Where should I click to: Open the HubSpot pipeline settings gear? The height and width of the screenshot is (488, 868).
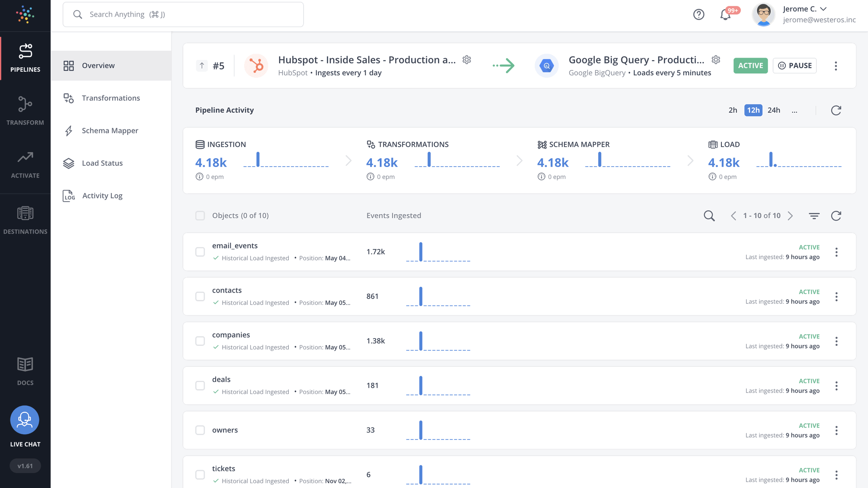tap(467, 59)
